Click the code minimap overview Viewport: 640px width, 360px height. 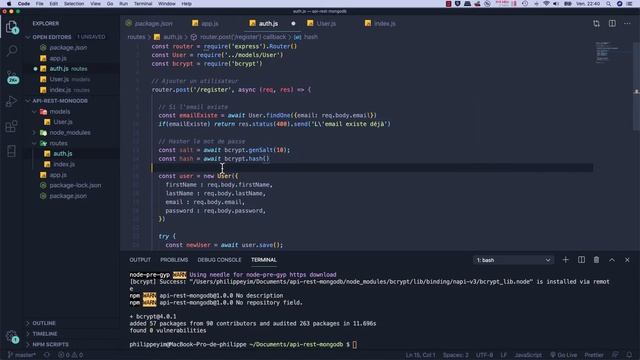[x=608, y=52]
